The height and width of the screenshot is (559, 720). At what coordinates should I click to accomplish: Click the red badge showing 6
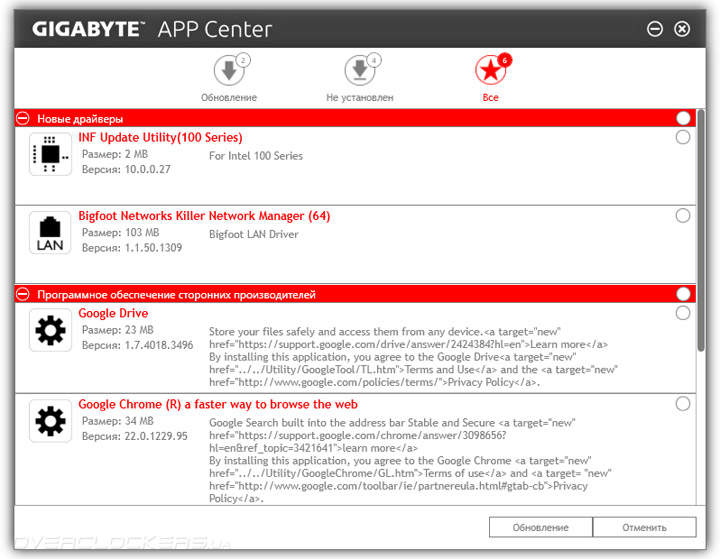point(505,60)
